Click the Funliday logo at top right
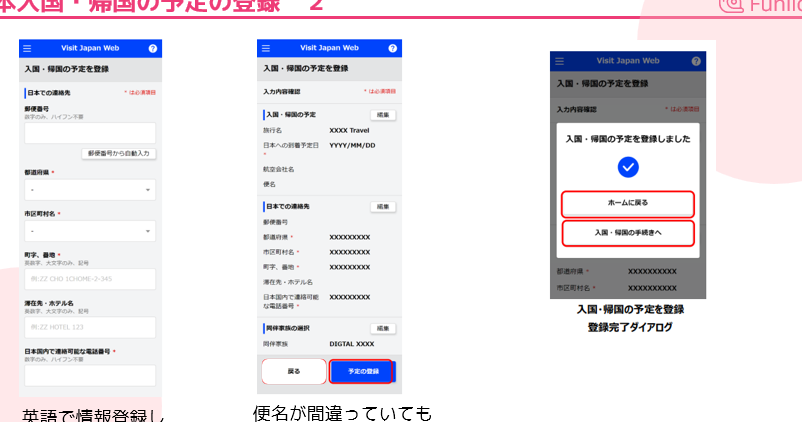 point(762,5)
